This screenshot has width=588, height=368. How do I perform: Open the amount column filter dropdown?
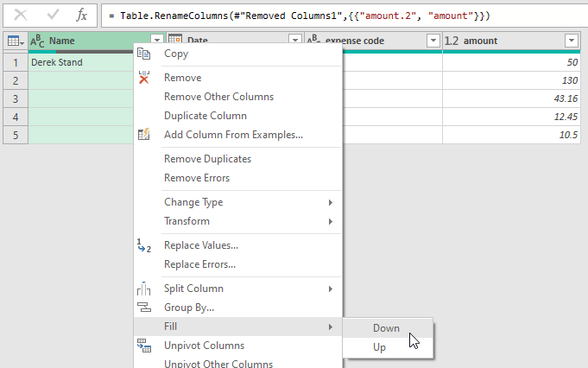point(571,41)
